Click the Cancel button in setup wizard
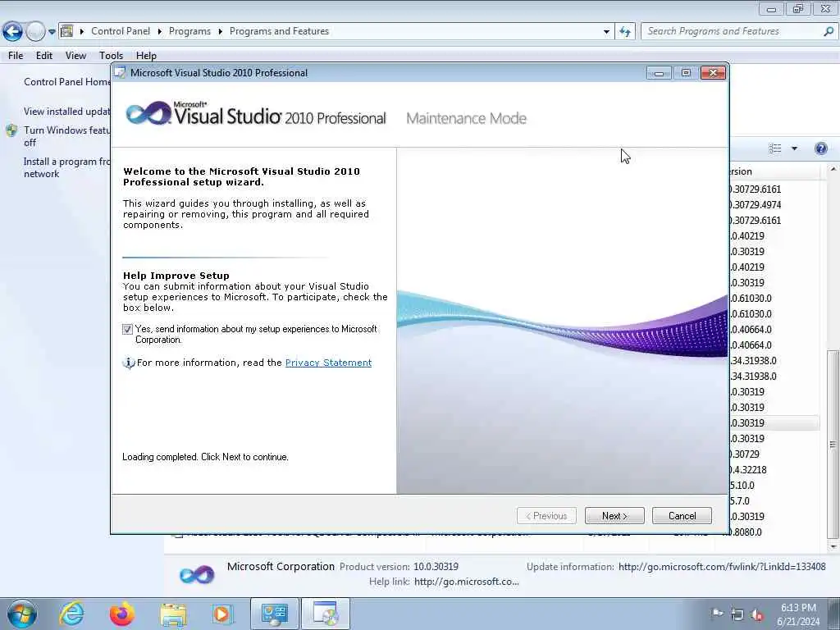The width and height of the screenshot is (840, 630). coord(682,516)
